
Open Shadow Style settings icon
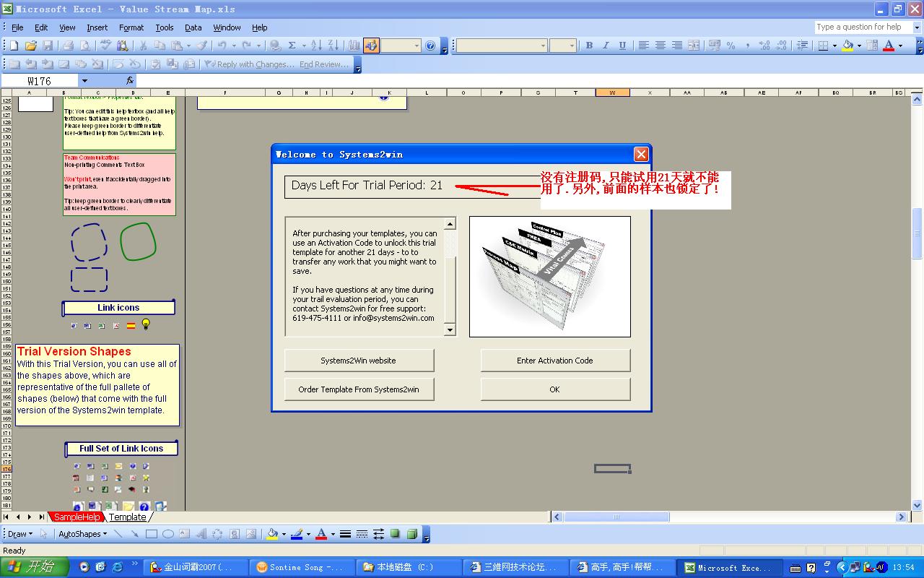tap(395, 534)
